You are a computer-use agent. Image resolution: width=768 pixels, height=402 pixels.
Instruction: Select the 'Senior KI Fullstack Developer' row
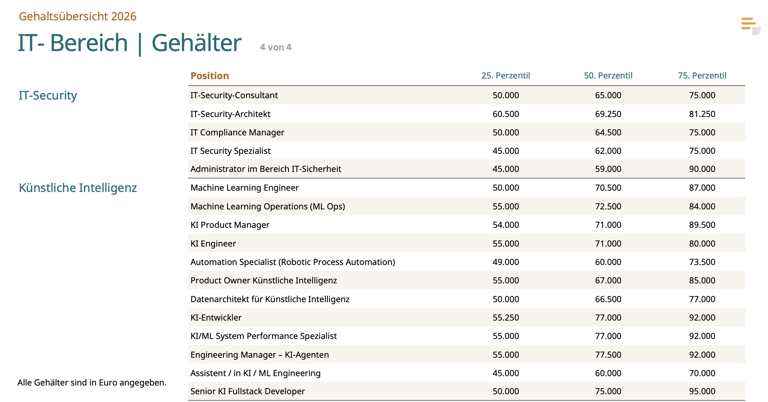tap(247, 391)
